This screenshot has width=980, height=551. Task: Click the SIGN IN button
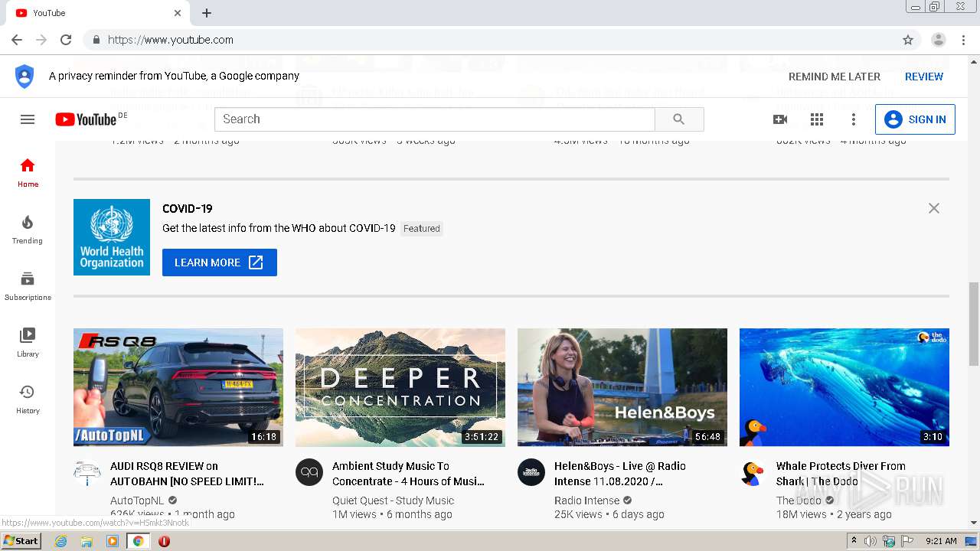(915, 119)
